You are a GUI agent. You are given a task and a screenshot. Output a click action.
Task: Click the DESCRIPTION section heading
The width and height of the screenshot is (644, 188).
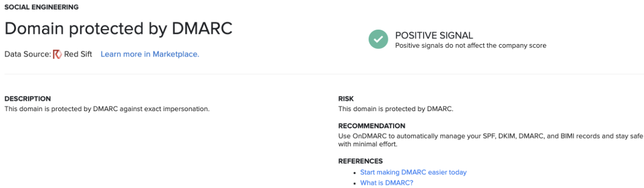coord(27,99)
